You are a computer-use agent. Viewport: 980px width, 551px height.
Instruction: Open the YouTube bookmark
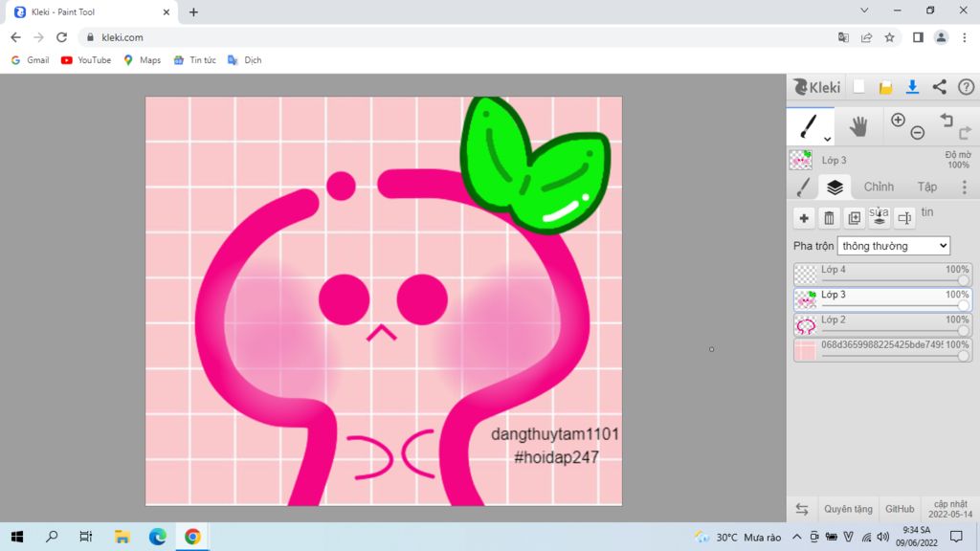pyautogui.click(x=85, y=60)
